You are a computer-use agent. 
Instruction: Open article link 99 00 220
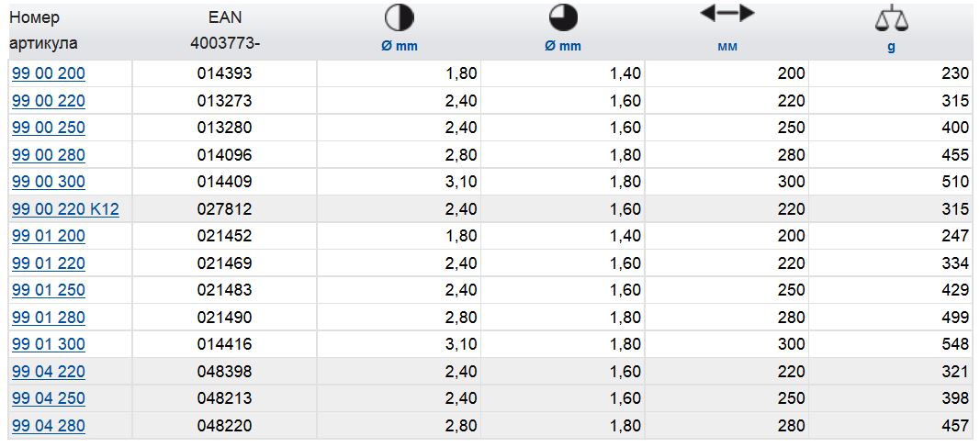click(x=48, y=100)
